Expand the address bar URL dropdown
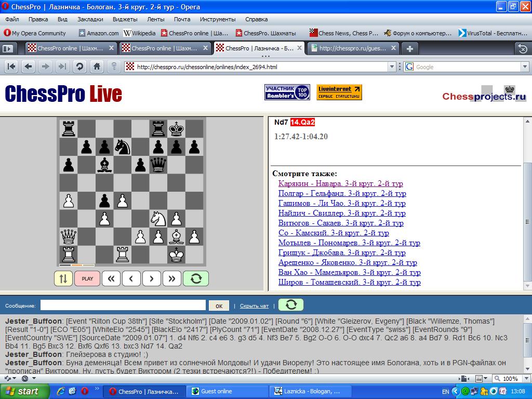Screen dimensions: 532x399 (x=392, y=66)
